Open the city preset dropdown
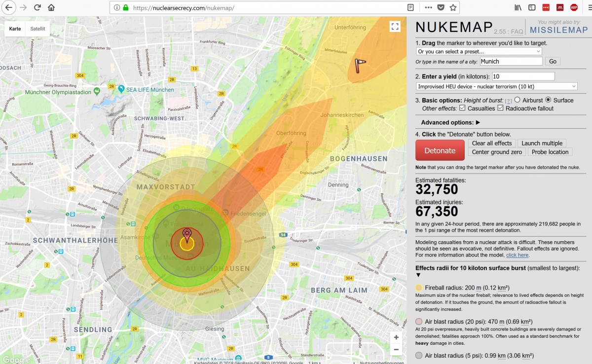This screenshot has width=592, height=364. [479, 51]
